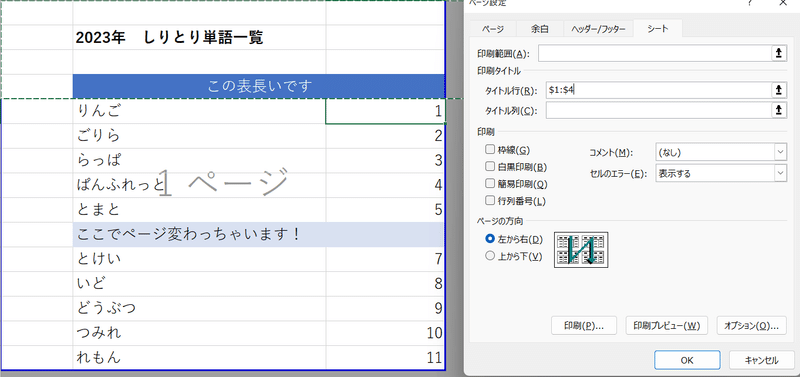The image size is (800, 377).
Task: Click the number cell 4 beside ぱんふれっと
Action: tap(386, 185)
